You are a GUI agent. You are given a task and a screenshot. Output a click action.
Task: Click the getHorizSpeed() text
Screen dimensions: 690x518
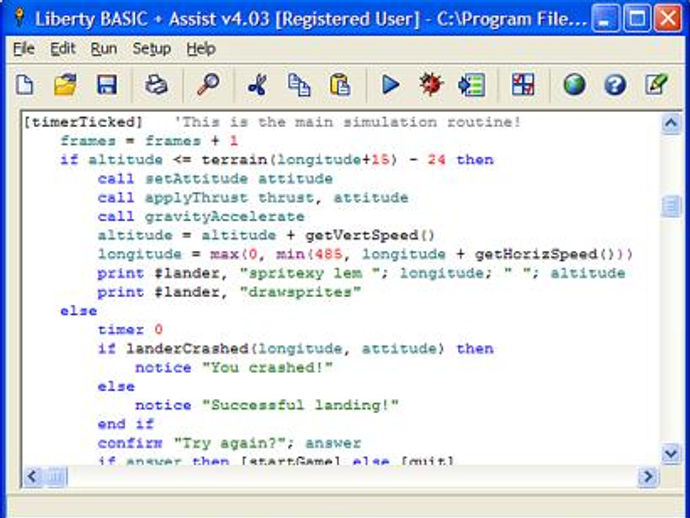[545, 254]
